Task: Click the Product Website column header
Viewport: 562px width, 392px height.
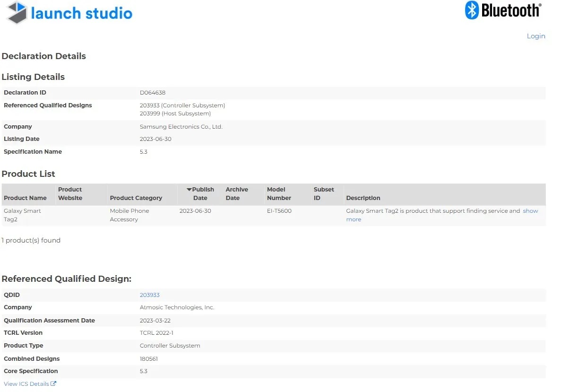Action: point(70,194)
